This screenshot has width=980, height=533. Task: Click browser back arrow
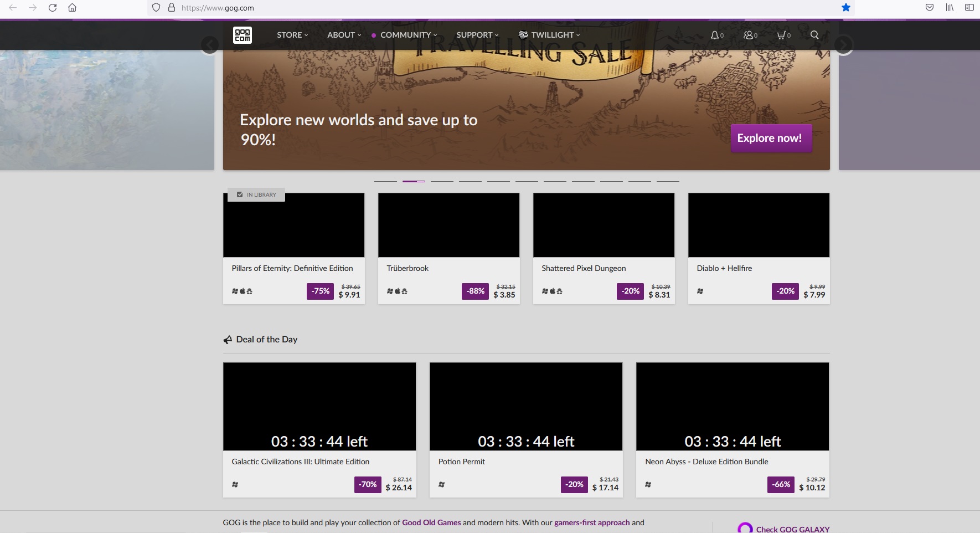(13, 8)
